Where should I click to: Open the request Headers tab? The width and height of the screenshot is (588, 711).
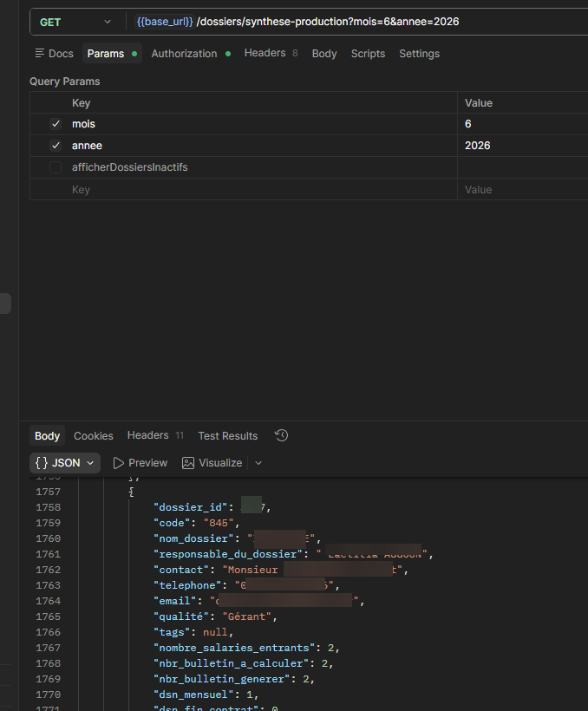tap(271, 53)
